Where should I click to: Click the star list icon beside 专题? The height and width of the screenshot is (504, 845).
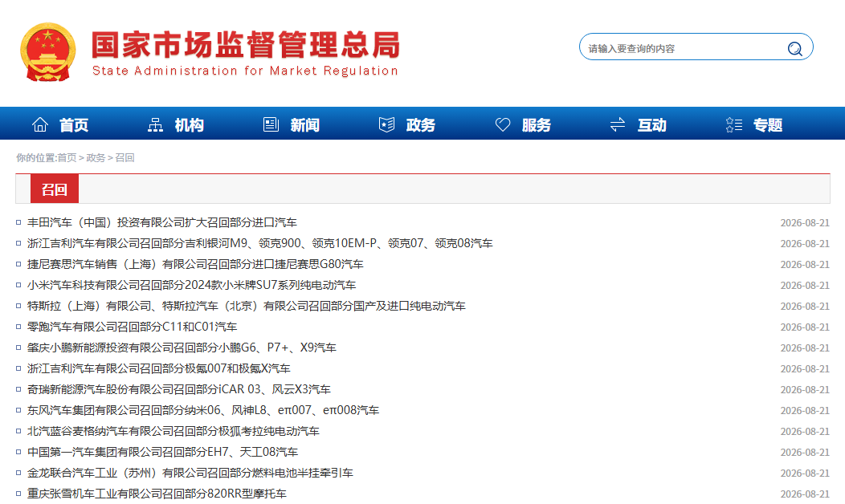tap(734, 125)
